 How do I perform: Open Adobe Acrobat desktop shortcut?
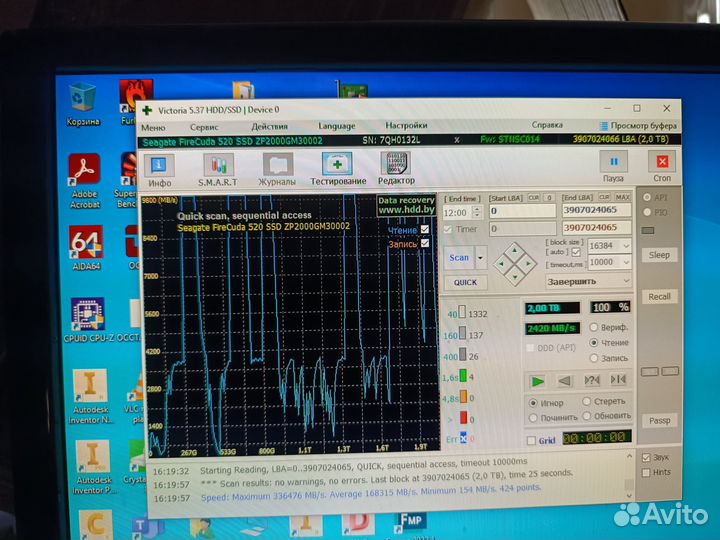(84, 182)
